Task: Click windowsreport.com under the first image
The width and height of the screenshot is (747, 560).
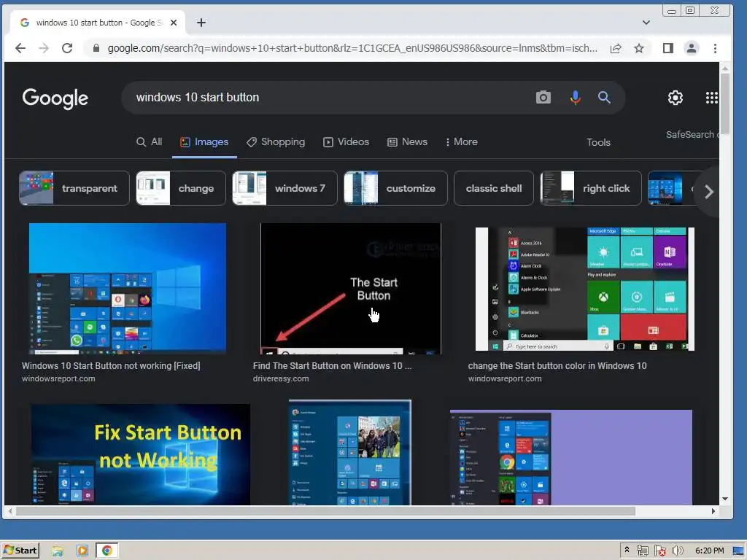Action: [x=58, y=378]
